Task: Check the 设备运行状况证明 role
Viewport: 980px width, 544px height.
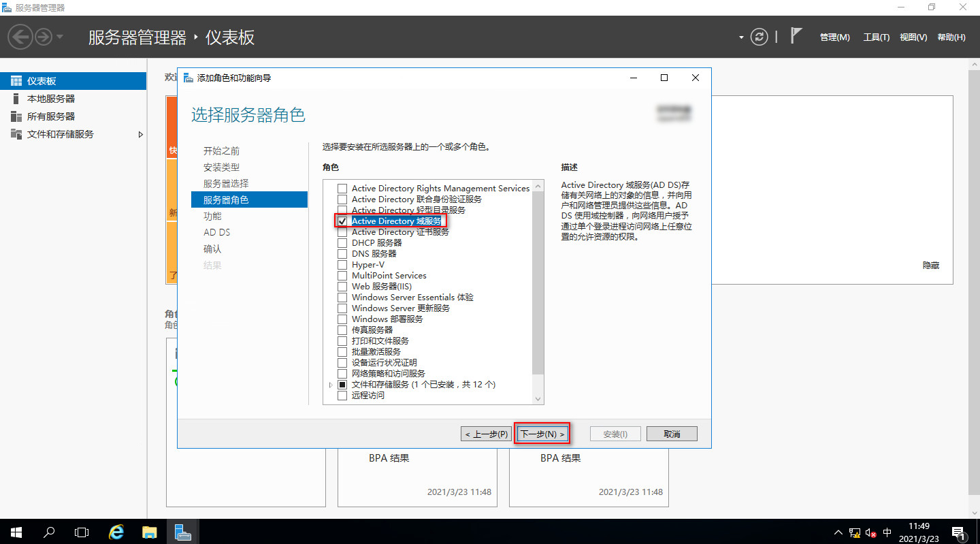Action: coord(342,363)
